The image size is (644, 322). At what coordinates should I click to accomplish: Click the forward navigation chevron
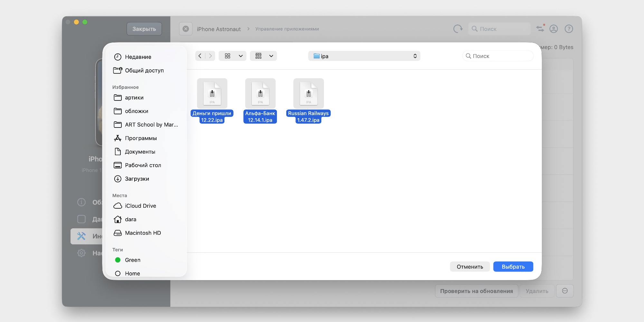210,56
